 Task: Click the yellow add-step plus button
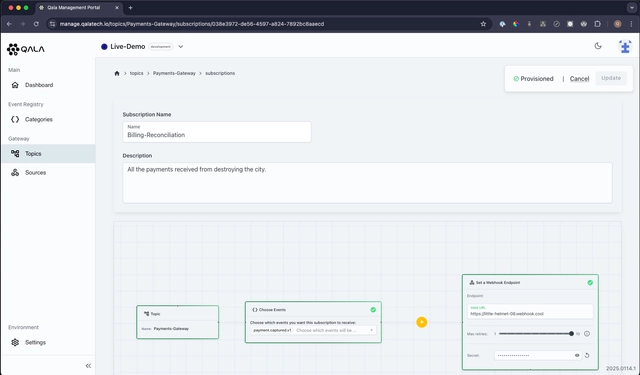point(422,322)
